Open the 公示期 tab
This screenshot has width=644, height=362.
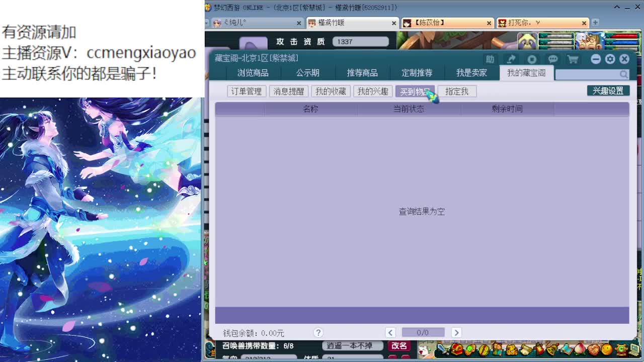click(307, 73)
